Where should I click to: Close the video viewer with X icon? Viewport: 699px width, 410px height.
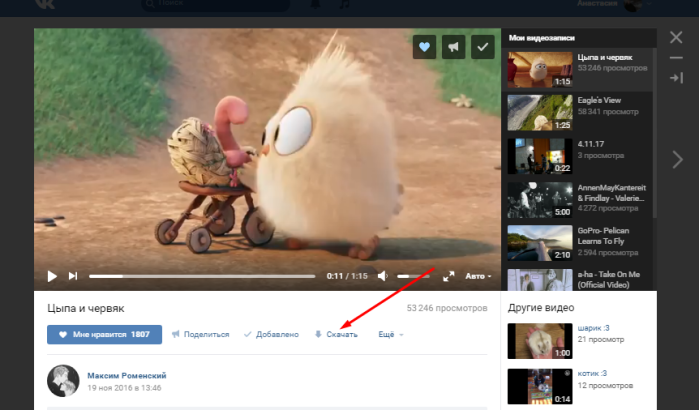tap(676, 37)
